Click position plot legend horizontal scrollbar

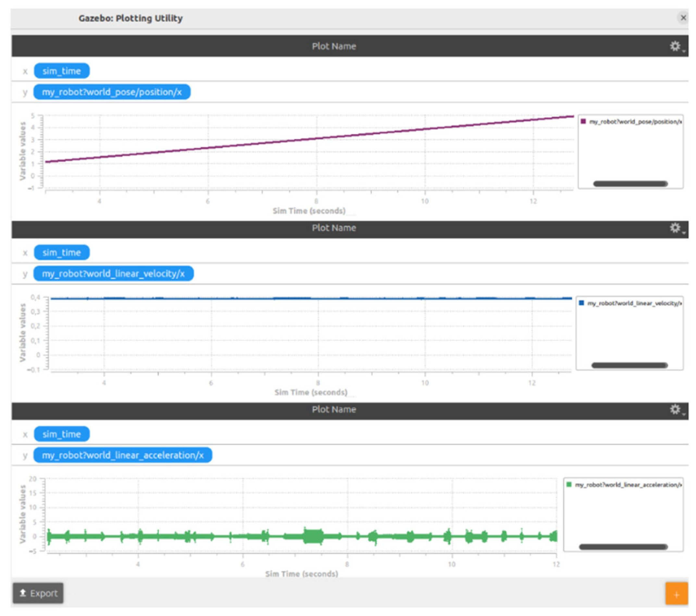coord(630,184)
